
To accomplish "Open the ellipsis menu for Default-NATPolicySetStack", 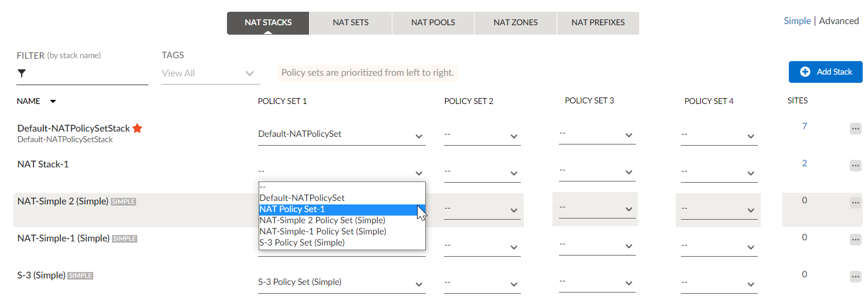I will pos(855,129).
